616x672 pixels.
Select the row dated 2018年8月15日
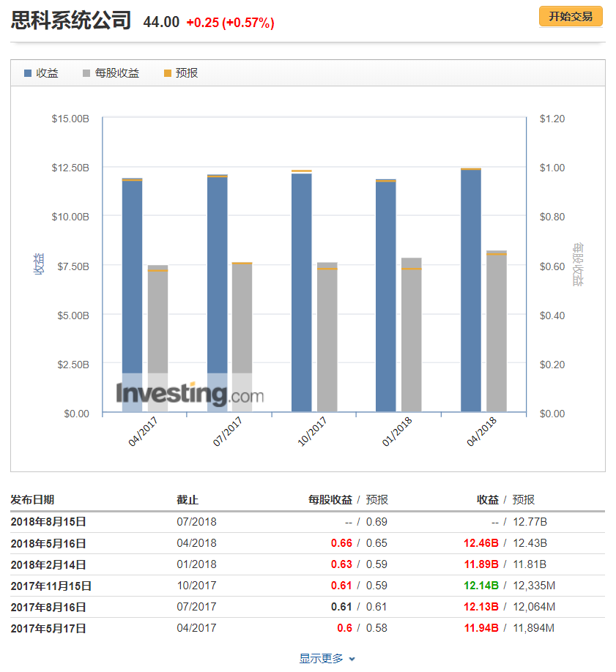(308, 522)
